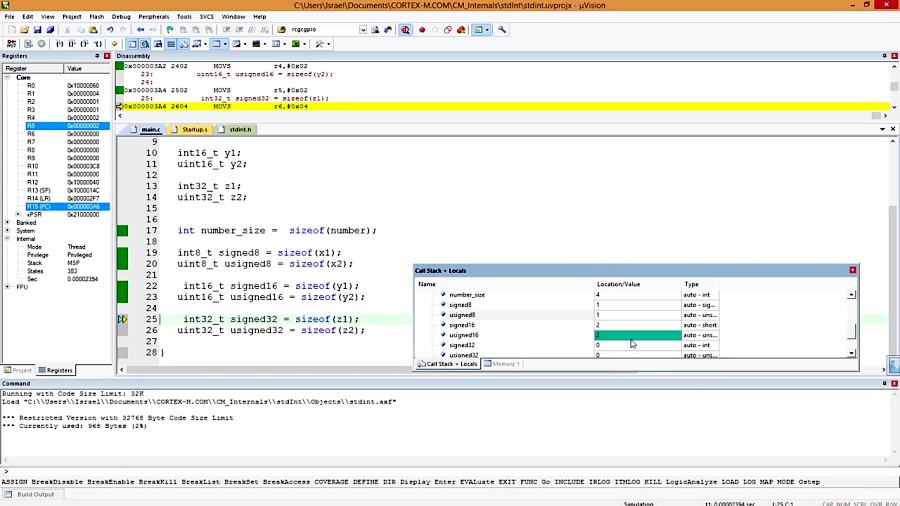Click the Reset CPU icon

coord(10,44)
